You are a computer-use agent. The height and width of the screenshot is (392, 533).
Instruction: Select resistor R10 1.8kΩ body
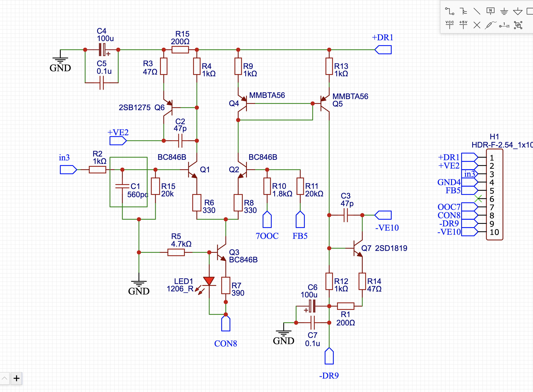pyautogui.click(x=267, y=186)
